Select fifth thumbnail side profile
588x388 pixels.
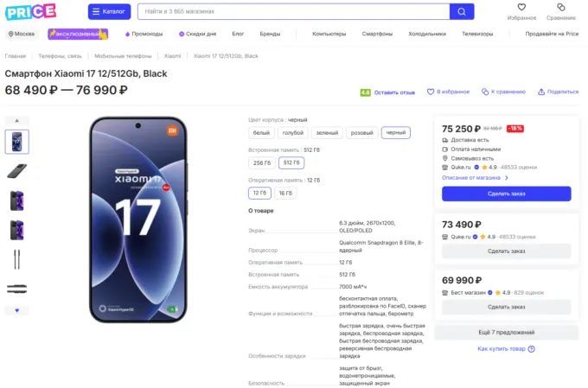(17, 259)
